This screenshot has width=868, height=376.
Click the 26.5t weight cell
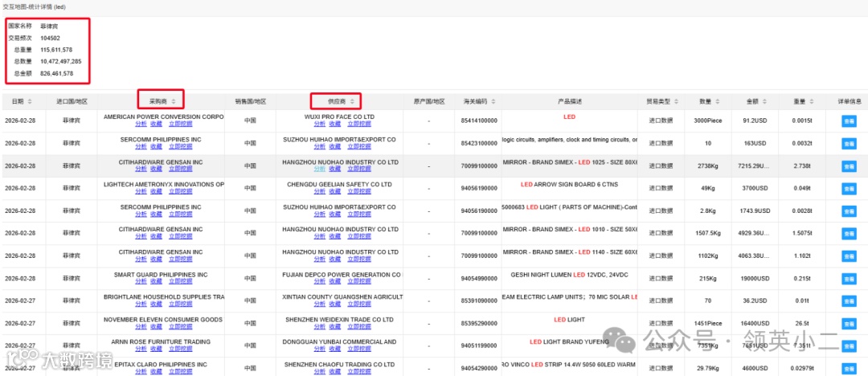pyautogui.click(x=801, y=324)
